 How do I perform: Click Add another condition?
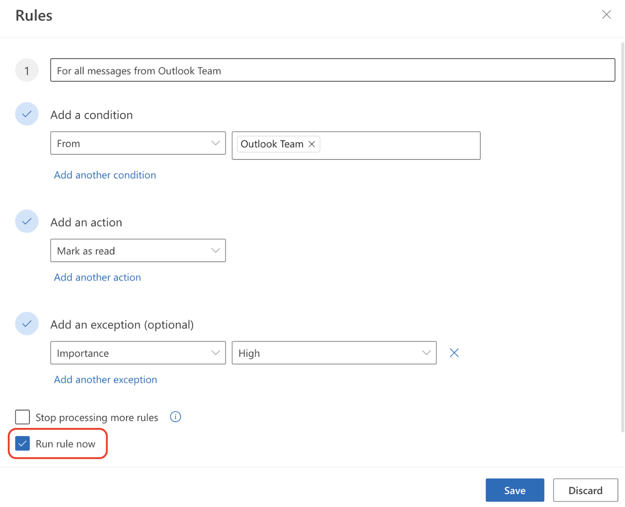pyautogui.click(x=105, y=175)
